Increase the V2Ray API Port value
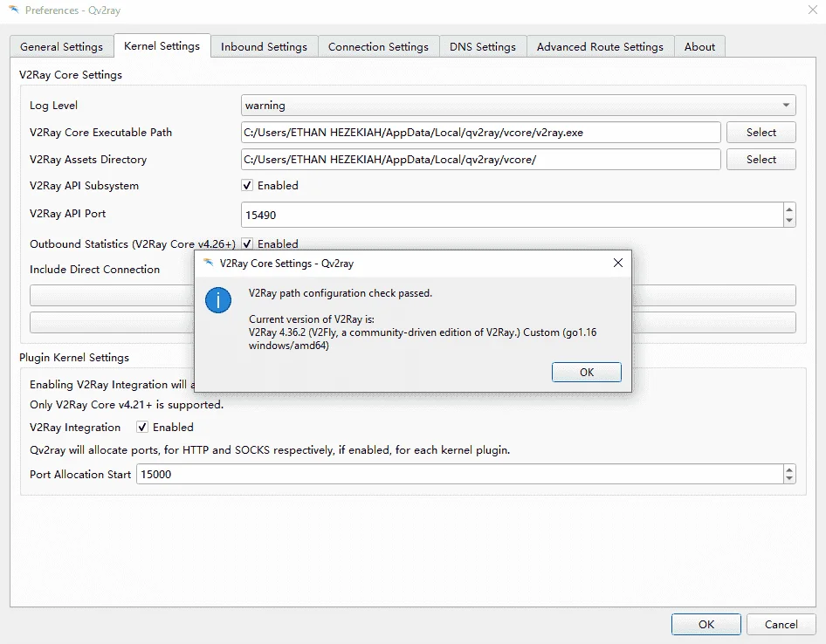 [x=789, y=209]
